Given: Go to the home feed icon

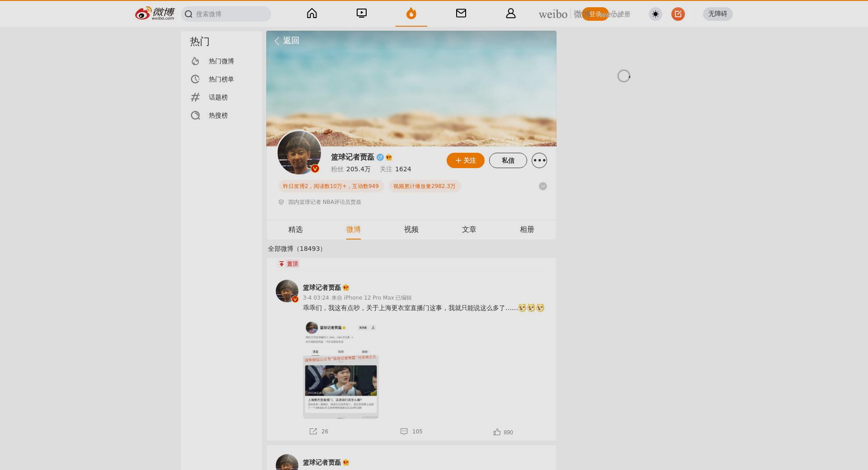Looking at the screenshot, I should pos(312,14).
